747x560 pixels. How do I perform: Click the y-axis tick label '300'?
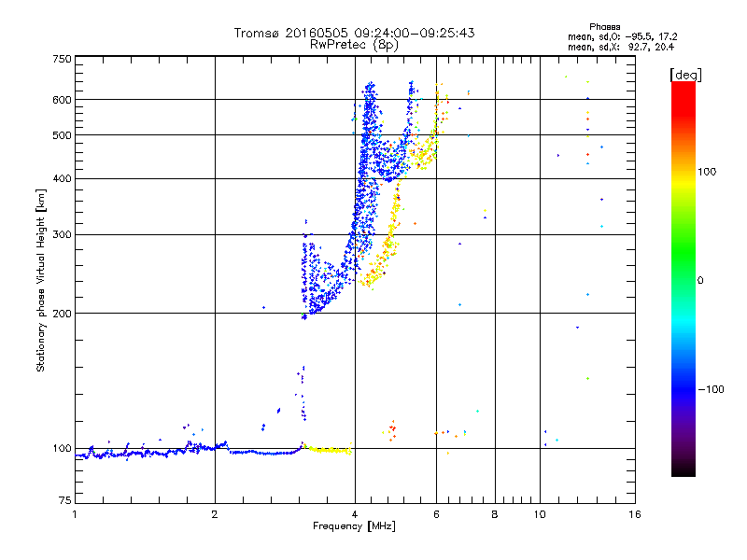coord(62,234)
